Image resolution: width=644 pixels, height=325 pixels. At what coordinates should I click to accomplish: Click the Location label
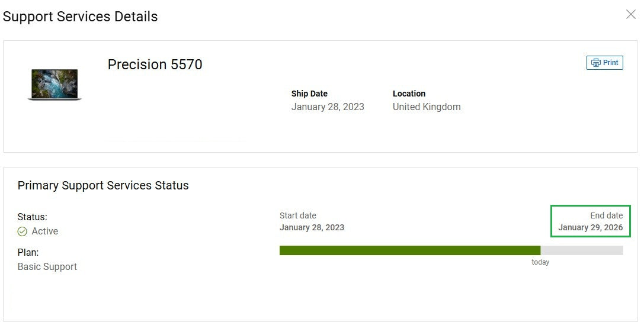pos(409,94)
